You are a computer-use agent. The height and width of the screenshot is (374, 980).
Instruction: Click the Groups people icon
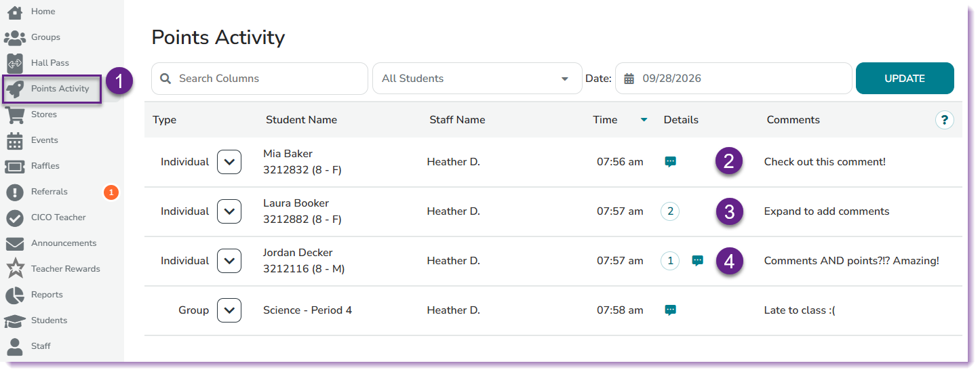tap(14, 37)
